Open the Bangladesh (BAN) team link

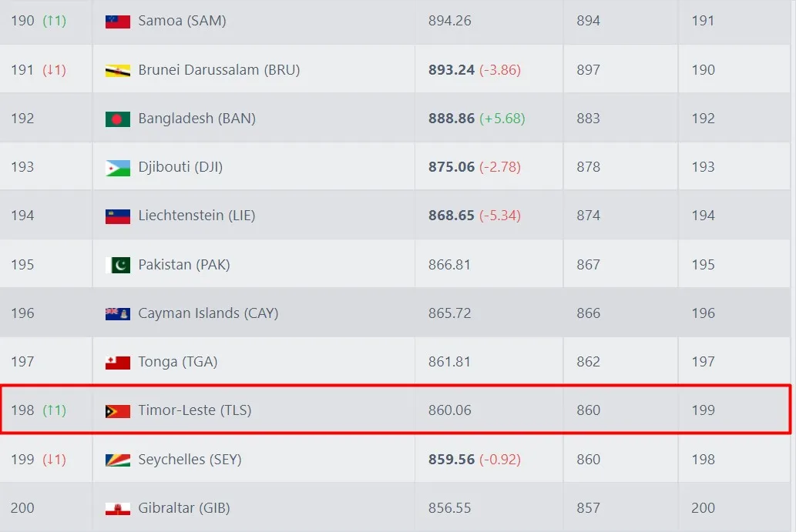pyautogui.click(x=196, y=119)
